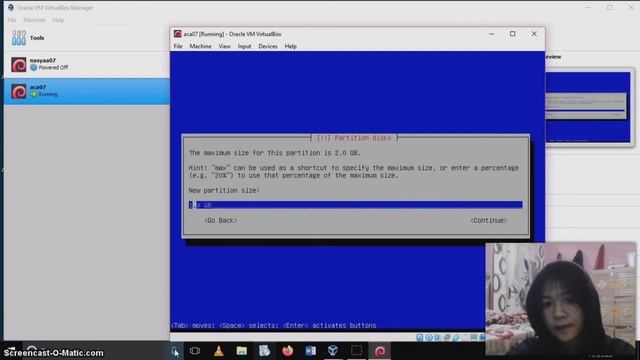Click the optical disk status icon in VM status bar
Screen dimensions: 640x360
(x=429, y=337)
